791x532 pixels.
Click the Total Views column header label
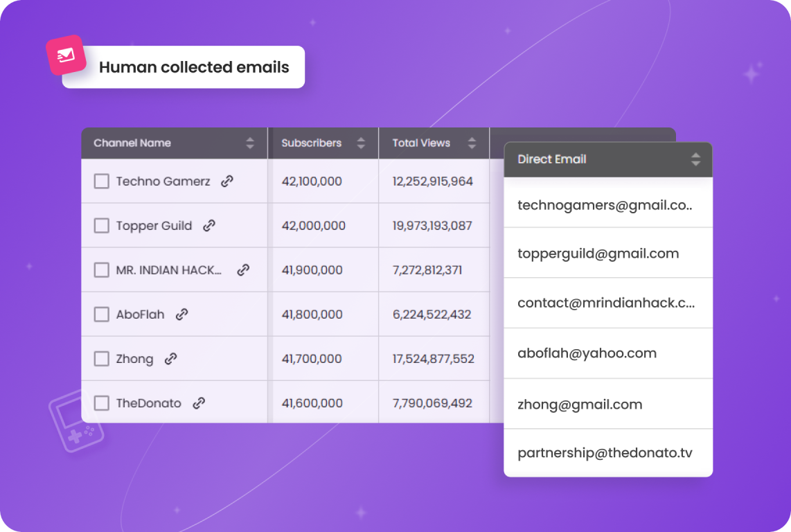pos(421,143)
